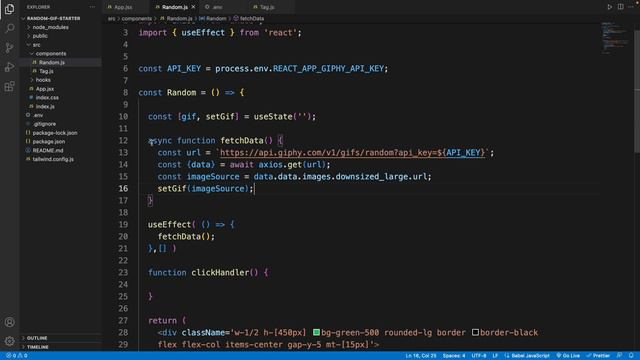This screenshot has height=360, width=640.
Task: Open the Manage gear icon
Action: pos(9,341)
